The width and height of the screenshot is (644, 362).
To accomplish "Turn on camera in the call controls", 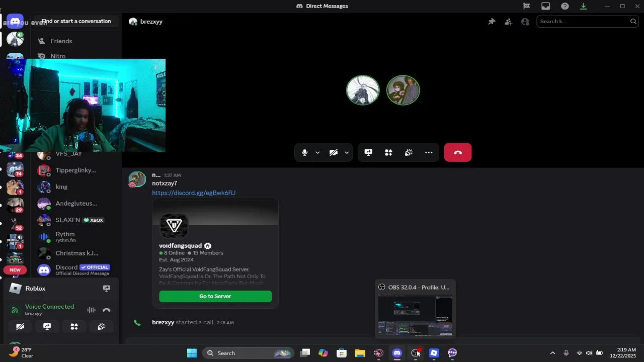I will click(333, 152).
